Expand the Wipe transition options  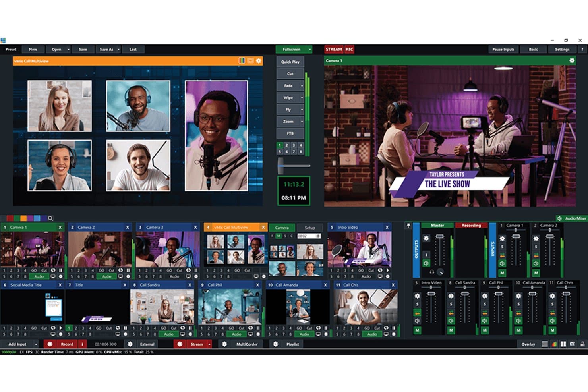click(x=302, y=98)
